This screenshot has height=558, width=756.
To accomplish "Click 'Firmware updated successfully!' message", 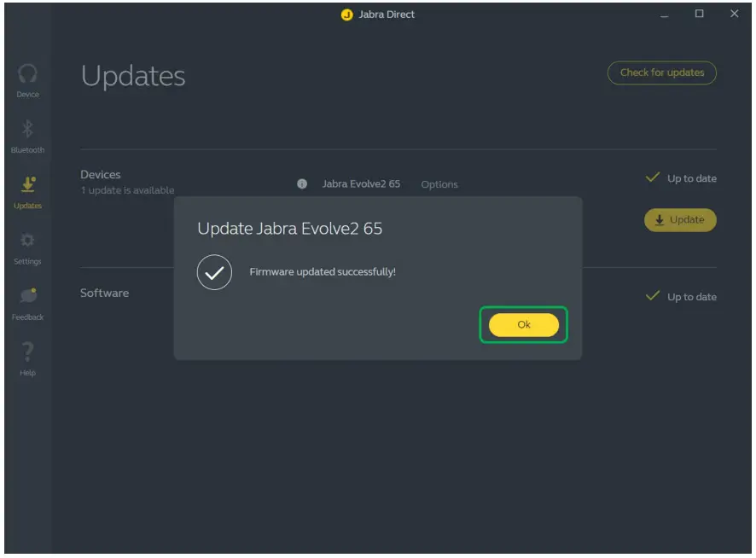I will (x=323, y=271).
